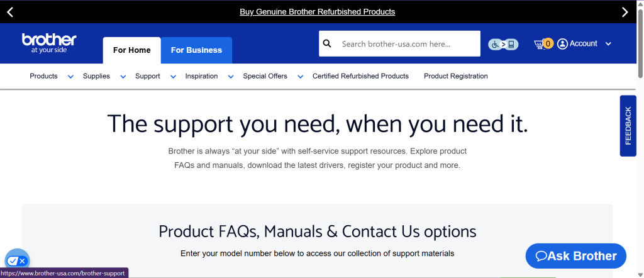Click the search magnifier icon
This screenshot has height=278, width=644.
point(327,44)
